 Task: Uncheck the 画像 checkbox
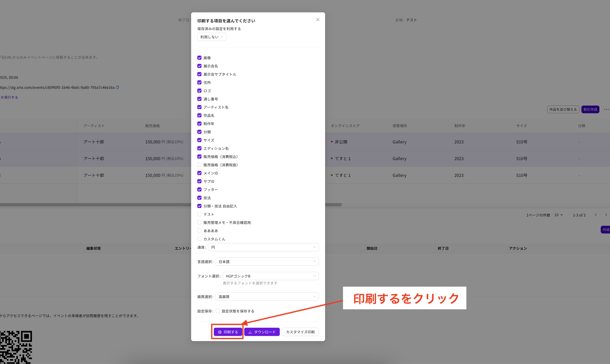pos(199,58)
